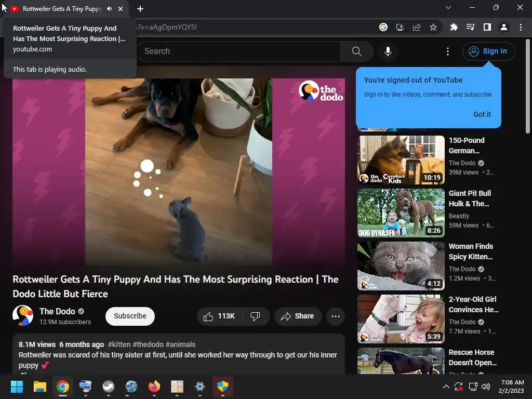The height and width of the screenshot is (399, 532).
Task: Click the Sign in button
Action: [x=488, y=51]
